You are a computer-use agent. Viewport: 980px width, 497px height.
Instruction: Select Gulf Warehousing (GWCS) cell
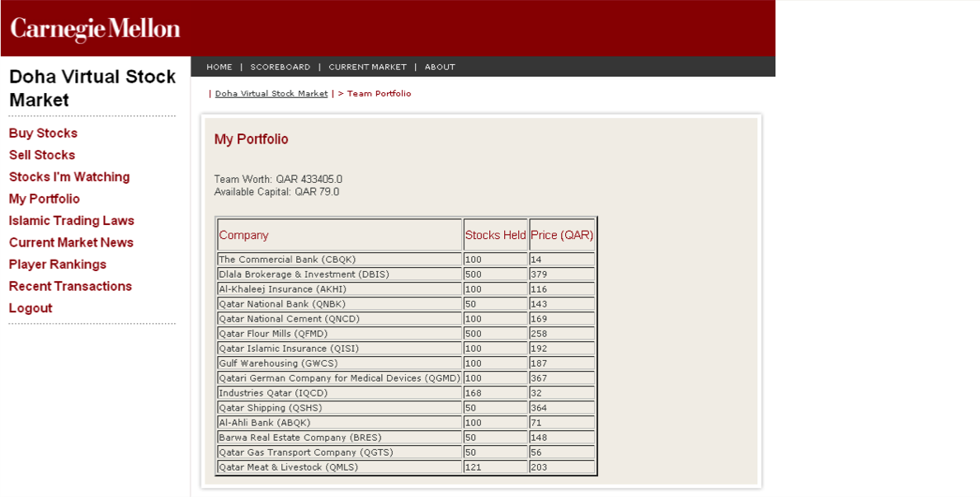pos(339,363)
